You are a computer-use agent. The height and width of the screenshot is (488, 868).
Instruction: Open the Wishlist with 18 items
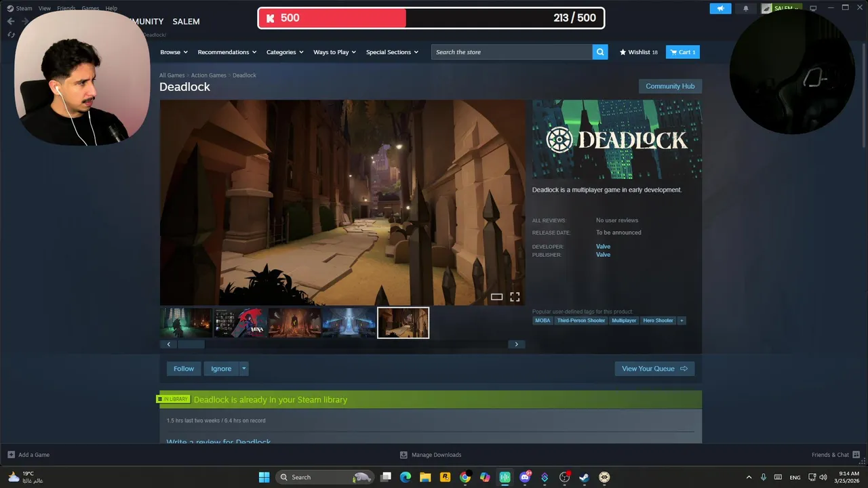(x=639, y=52)
